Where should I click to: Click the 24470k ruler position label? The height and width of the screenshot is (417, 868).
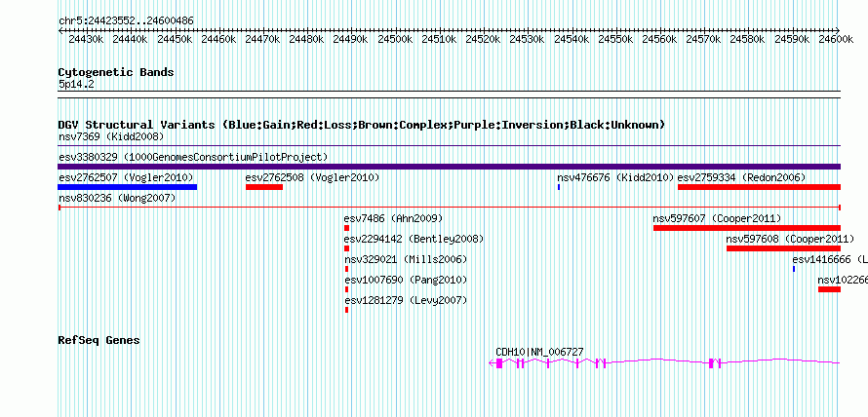(x=262, y=39)
